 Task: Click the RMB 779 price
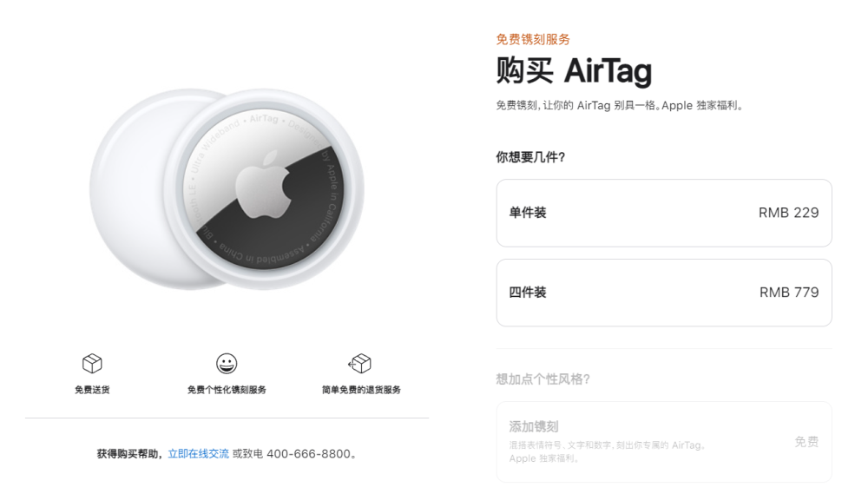[x=789, y=293]
